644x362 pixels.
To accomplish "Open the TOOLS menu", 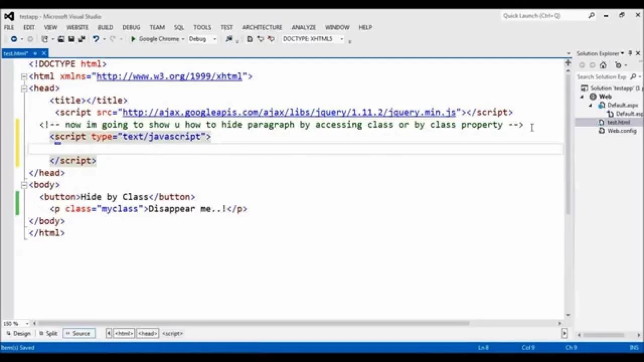I will 202,28.
